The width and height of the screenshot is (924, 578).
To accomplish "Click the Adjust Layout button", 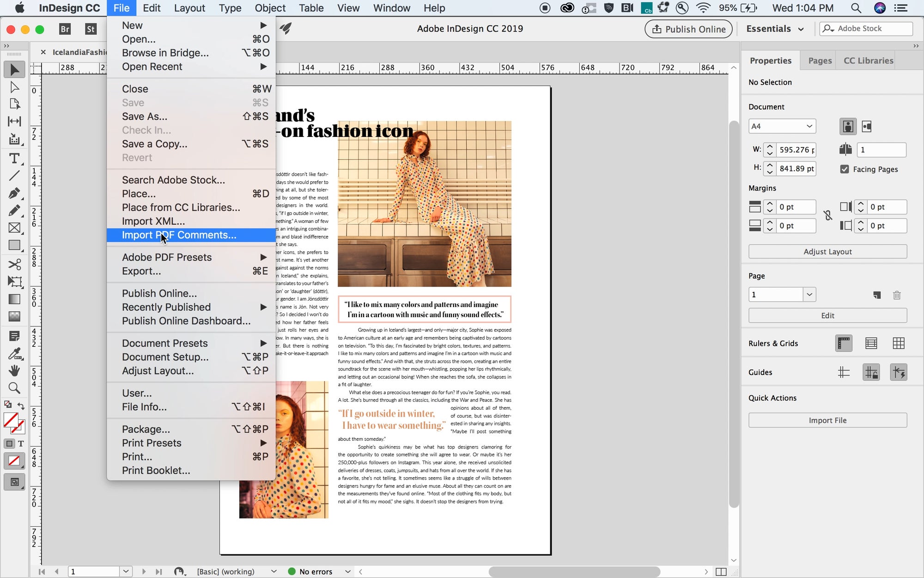I will (x=827, y=252).
